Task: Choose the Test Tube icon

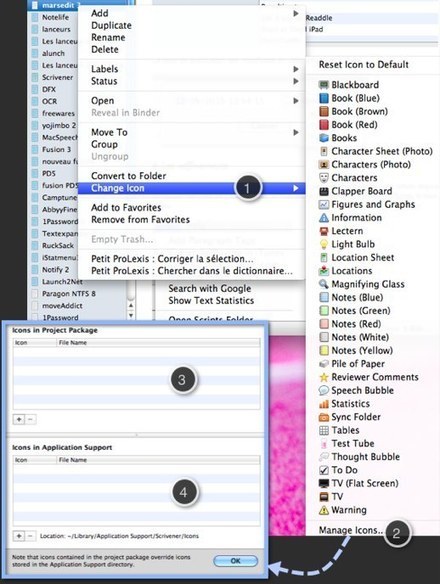Action: [346, 444]
